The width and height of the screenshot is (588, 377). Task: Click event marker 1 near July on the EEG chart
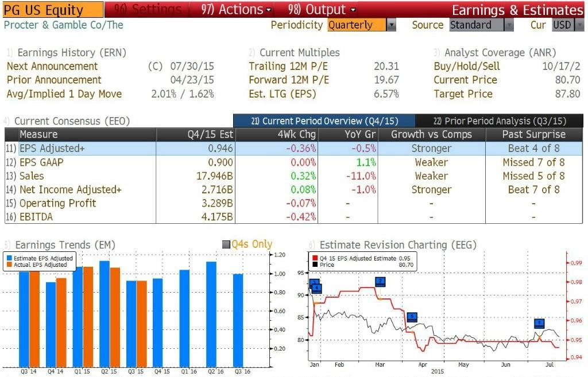pyautogui.click(x=539, y=323)
